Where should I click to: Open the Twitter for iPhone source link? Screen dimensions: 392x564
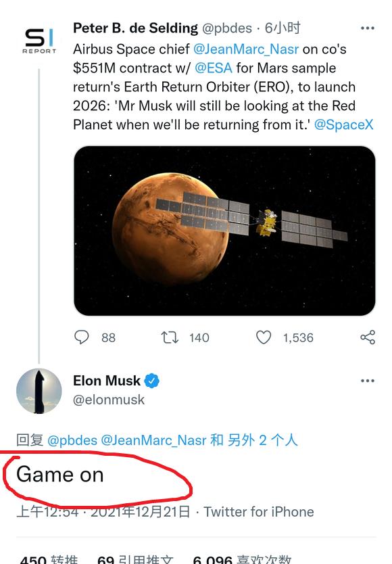click(x=259, y=512)
